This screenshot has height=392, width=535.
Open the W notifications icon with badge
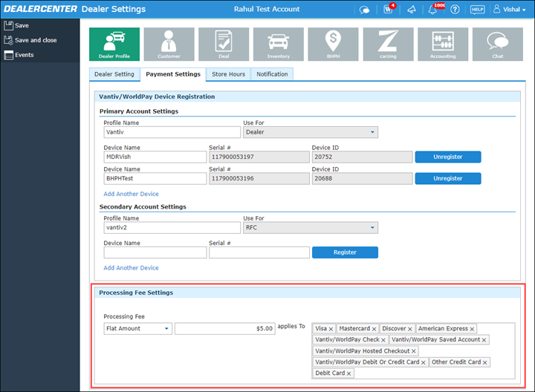pos(389,9)
